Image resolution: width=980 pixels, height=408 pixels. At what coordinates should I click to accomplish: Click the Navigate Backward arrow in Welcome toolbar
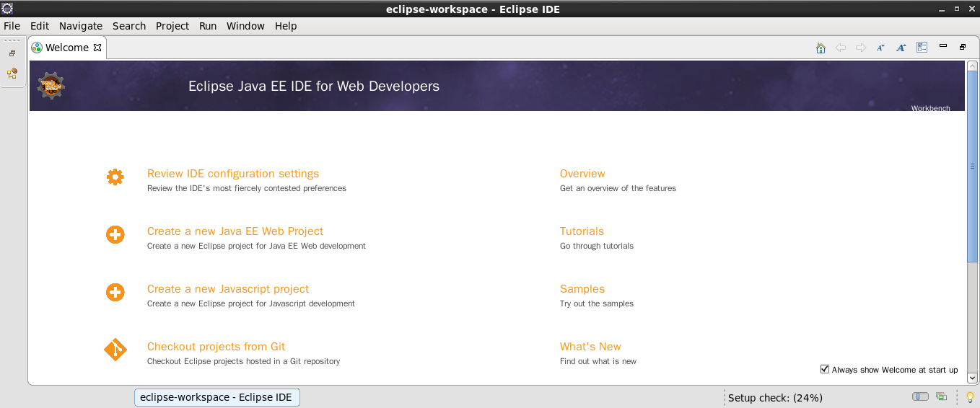(x=841, y=48)
